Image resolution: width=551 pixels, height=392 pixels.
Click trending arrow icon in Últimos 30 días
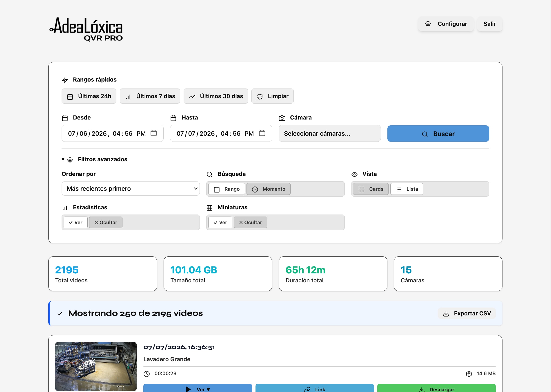click(x=192, y=97)
